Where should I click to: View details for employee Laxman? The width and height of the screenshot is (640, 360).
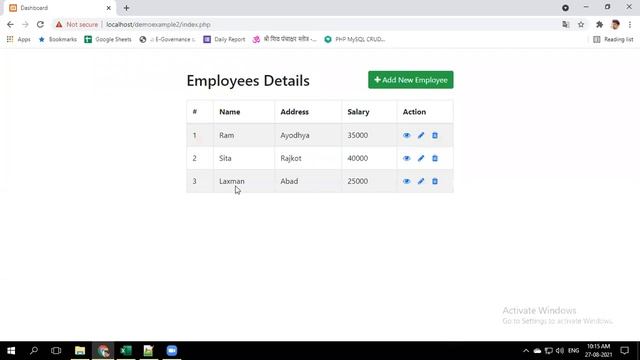(x=407, y=181)
